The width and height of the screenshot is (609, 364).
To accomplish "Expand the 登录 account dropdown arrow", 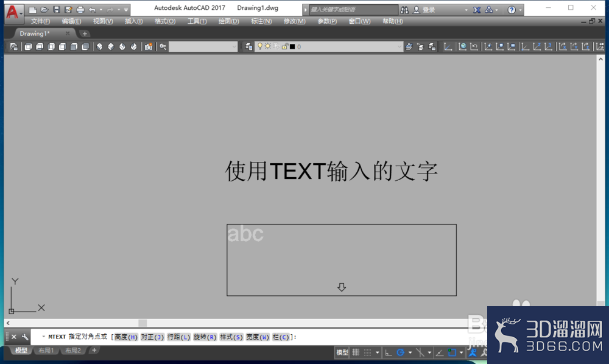I will tap(466, 10).
